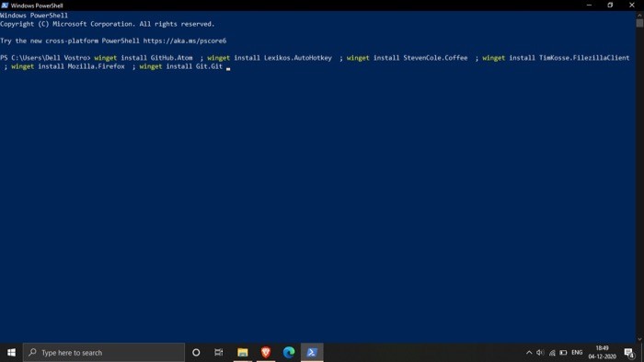Click the text GitHub.Atom in command
The height and width of the screenshot is (362, 644).
171,58
